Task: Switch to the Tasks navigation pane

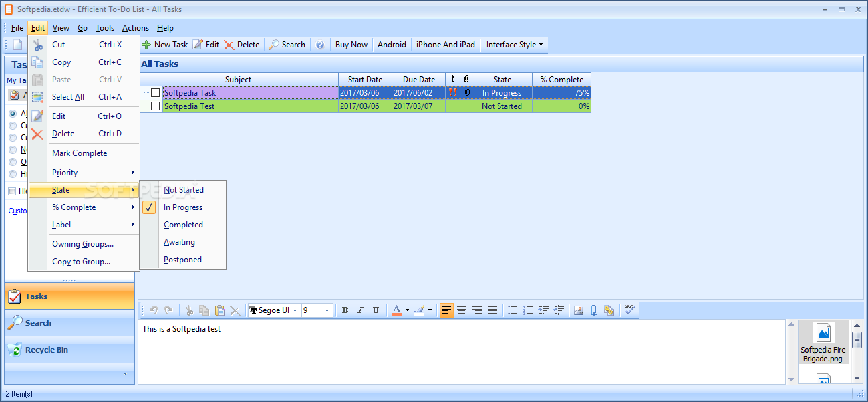Action: [x=69, y=296]
